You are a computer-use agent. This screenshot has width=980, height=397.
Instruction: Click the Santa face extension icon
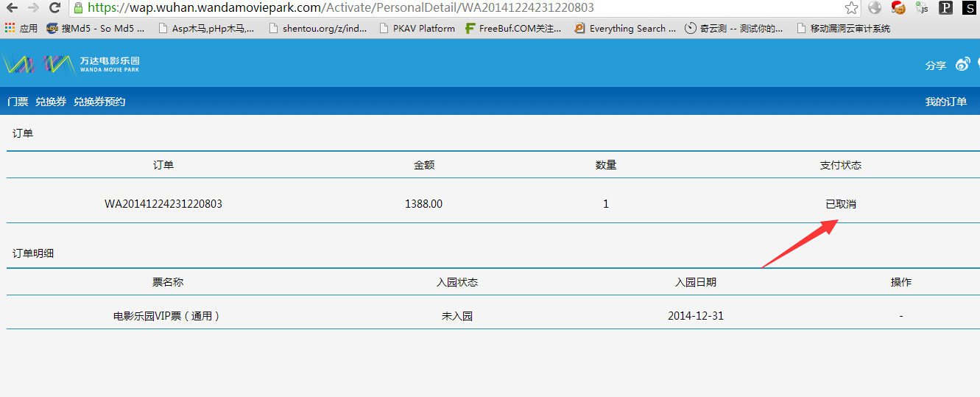(x=898, y=8)
